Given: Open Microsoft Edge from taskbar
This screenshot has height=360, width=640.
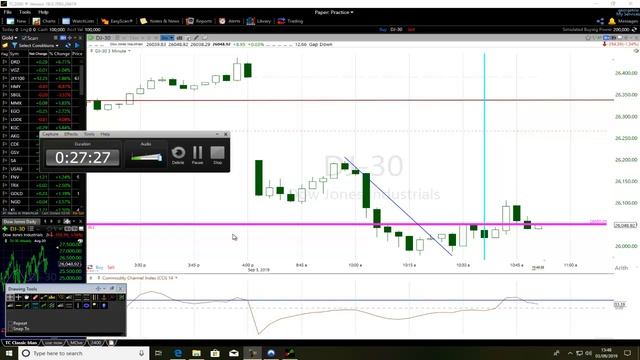Looking at the screenshot, I should 178,353.
